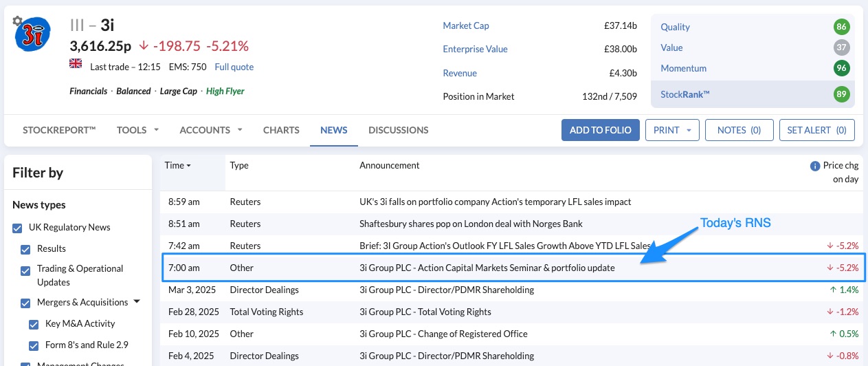Click the Balanced classification tag

(133, 91)
